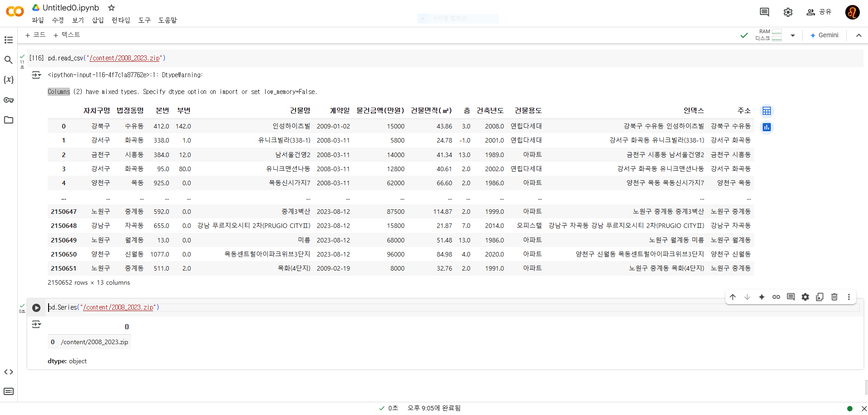This screenshot has height=415, width=868.
Task: Open the 수정 menu
Action: coord(58,20)
